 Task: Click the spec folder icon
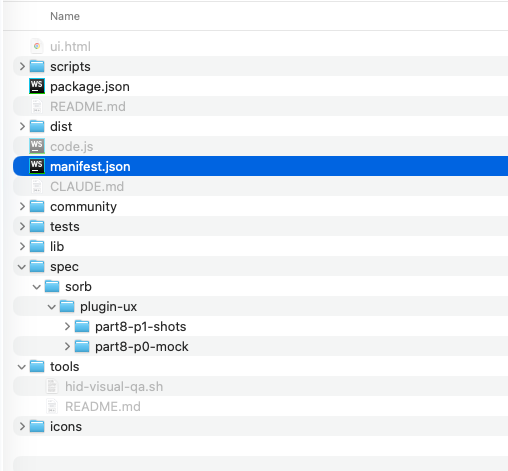(x=37, y=266)
